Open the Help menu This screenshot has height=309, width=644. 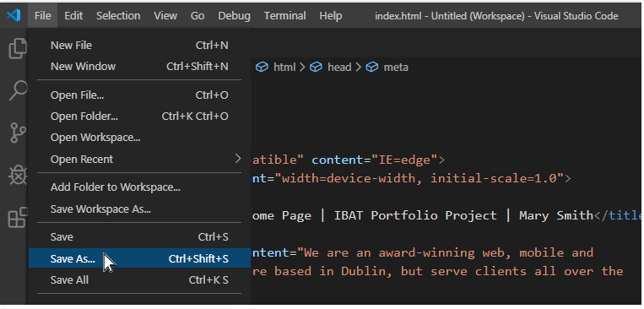point(331,15)
